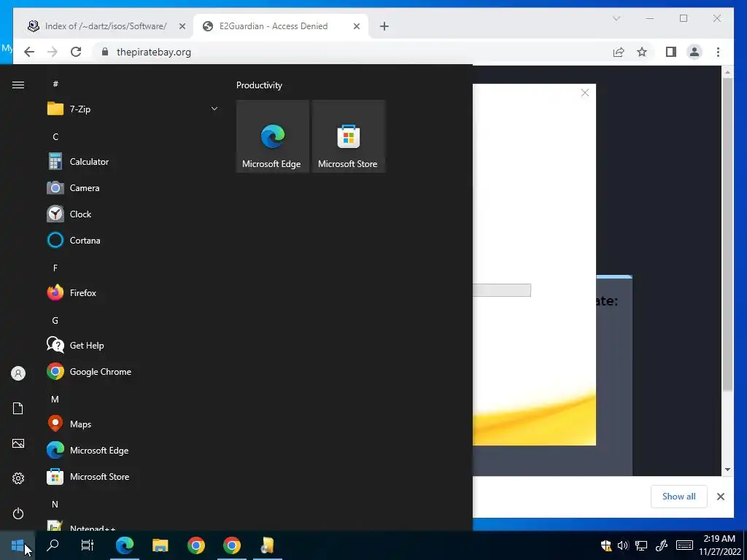The height and width of the screenshot is (560, 747).
Task: Open Pictures from Start sidebar
Action: click(x=18, y=443)
